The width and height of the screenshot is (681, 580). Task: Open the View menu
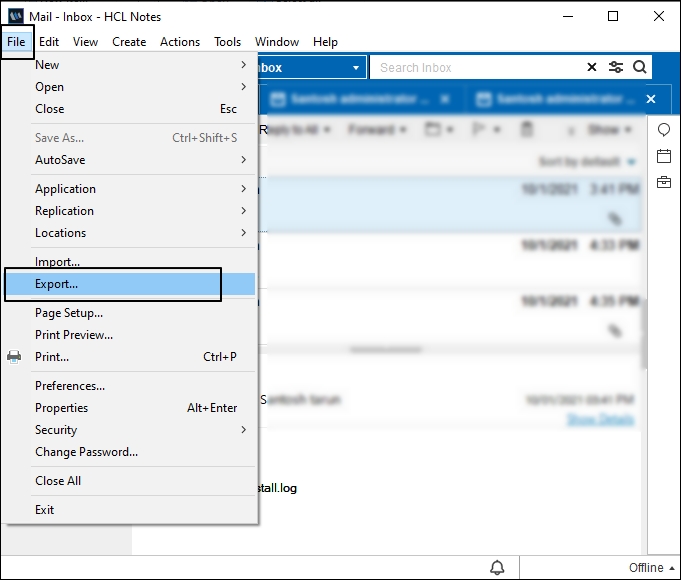click(85, 42)
